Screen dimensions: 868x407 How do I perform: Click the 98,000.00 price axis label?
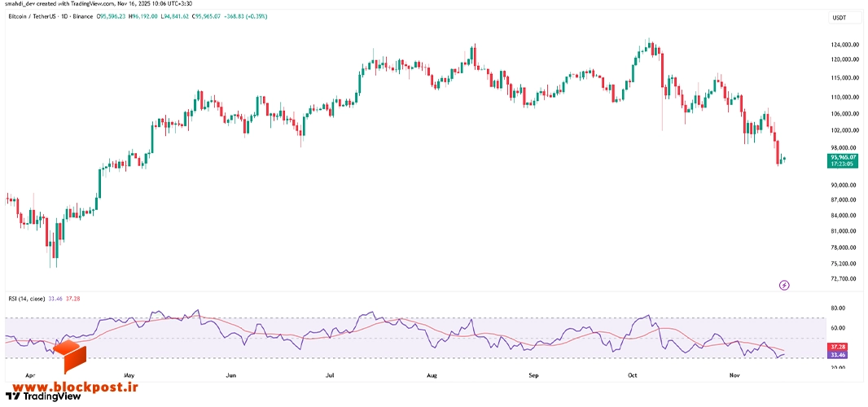tap(844, 148)
